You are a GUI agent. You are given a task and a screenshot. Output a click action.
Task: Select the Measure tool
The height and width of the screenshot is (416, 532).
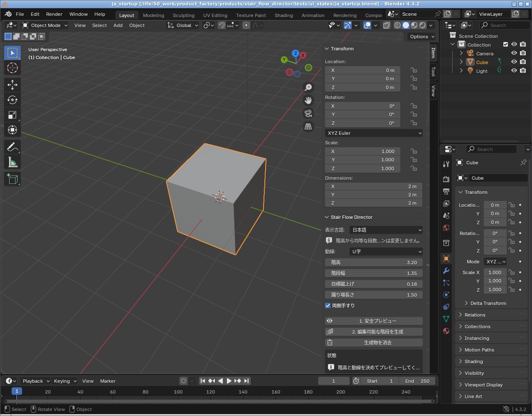click(12, 162)
